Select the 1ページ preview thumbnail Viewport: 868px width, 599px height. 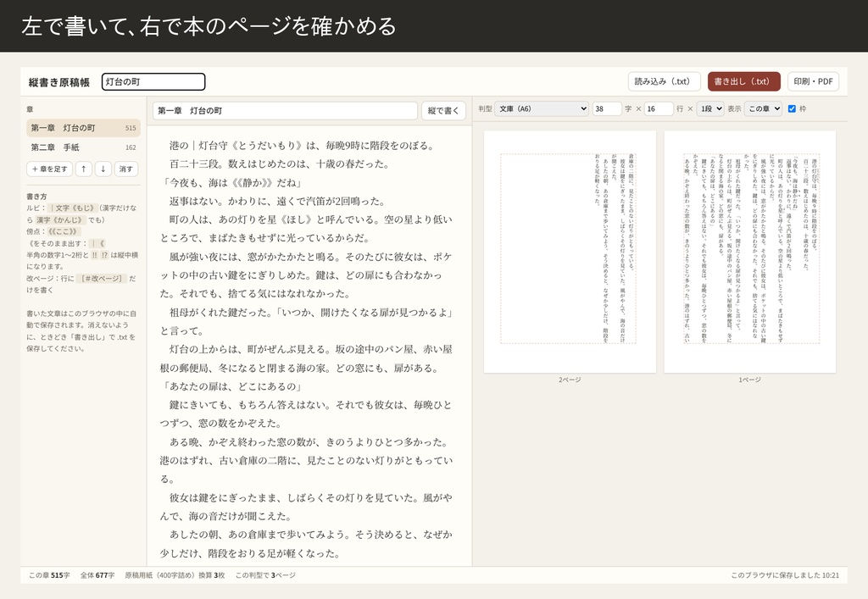pos(749,252)
